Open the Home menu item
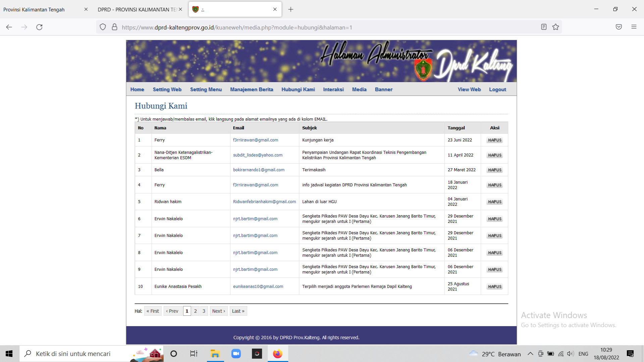The width and height of the screenshot is (644, 362). (137, 89)
